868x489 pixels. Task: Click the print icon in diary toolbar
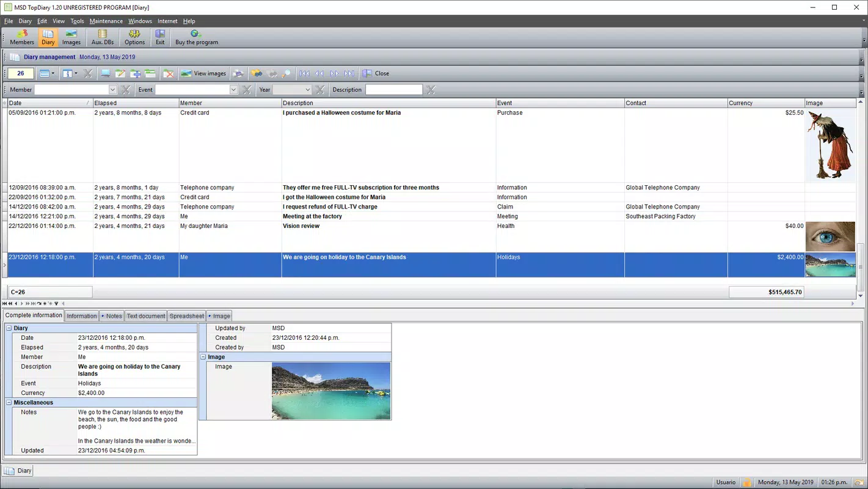coord(238,73)
